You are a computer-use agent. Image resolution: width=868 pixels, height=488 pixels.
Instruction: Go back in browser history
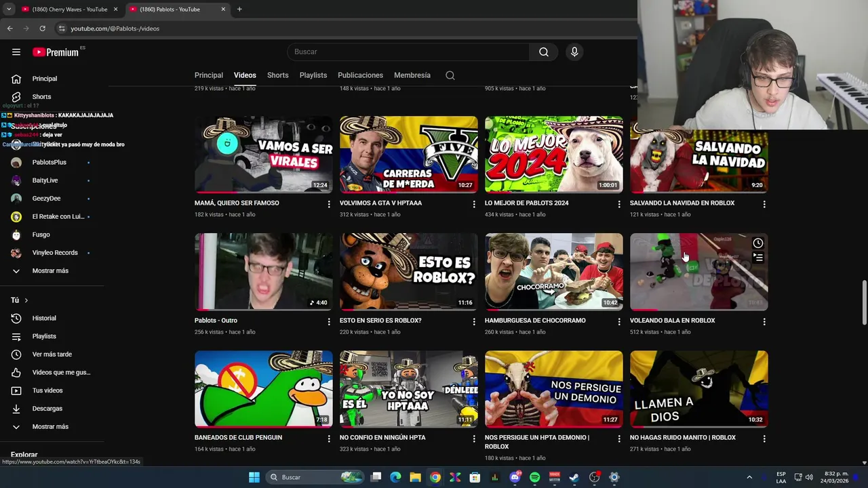pyautogui.click(x=10, y=28)
